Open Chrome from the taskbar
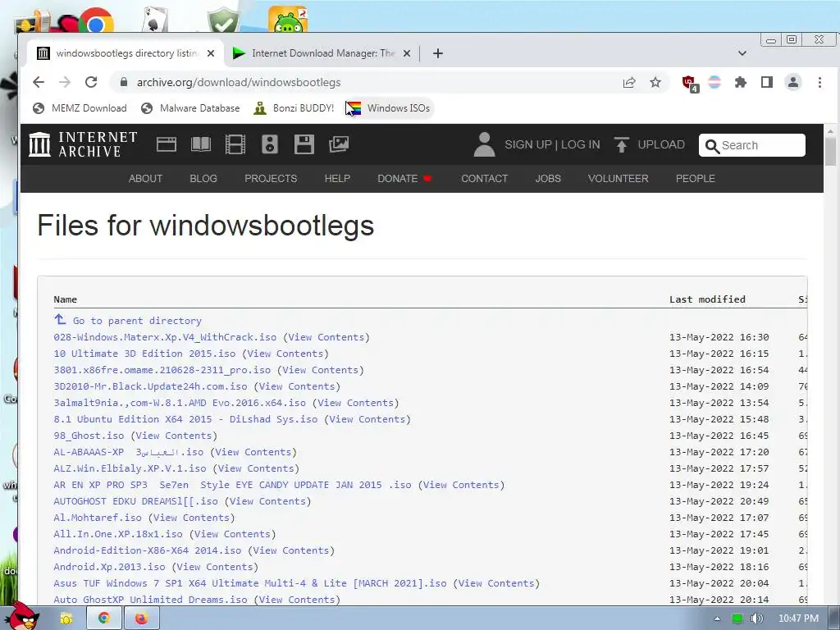The width and height of the screenshot is (840, 630). pos(104,619)
